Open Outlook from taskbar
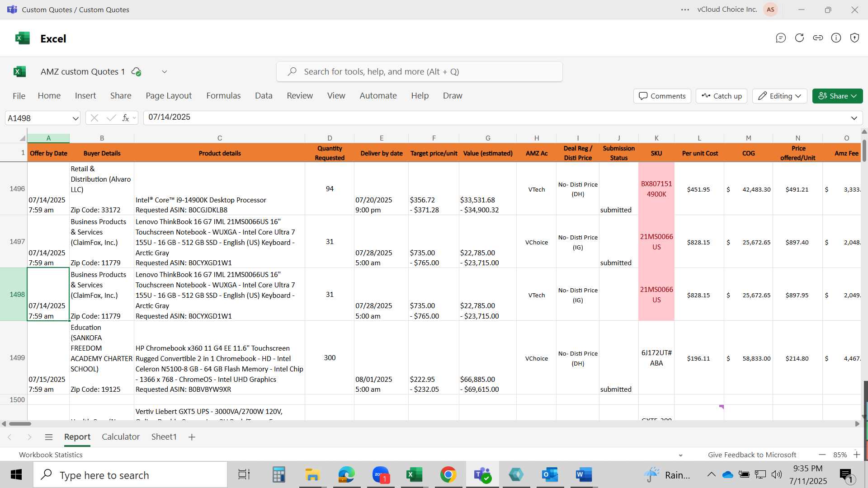This screenshot has height=488, width=868. pos(550,475)
